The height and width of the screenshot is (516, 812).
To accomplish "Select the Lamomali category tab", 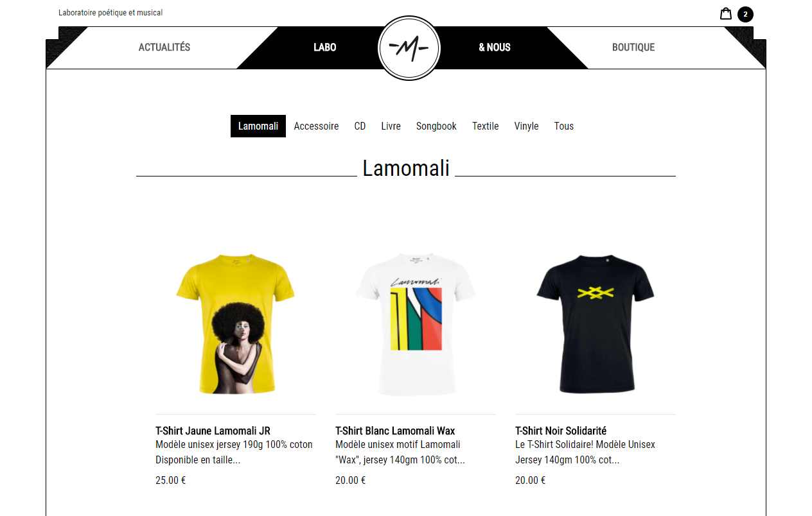I will coord(258,126).
